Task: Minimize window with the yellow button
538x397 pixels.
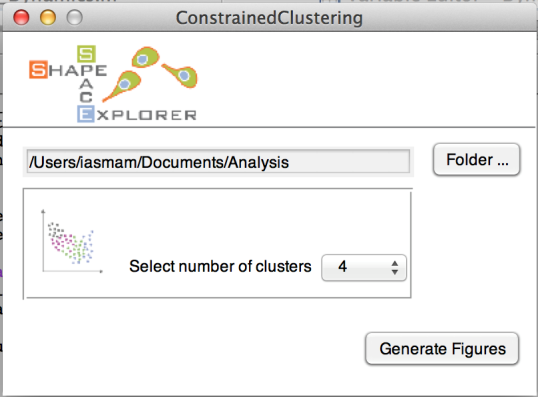Action: (x=48, y=17)
